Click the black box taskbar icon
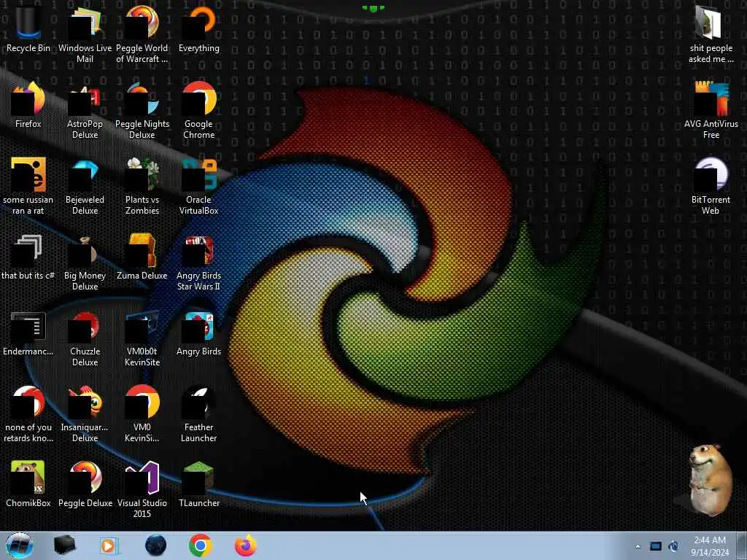The width and height of the screenshot is (747, 560). coord(65,545)
